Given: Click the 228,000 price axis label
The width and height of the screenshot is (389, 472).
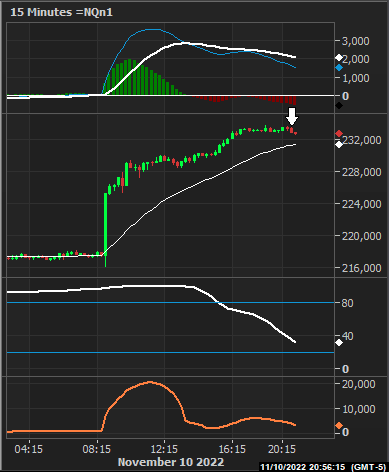Looking at the screenshot, I should 362,172.
